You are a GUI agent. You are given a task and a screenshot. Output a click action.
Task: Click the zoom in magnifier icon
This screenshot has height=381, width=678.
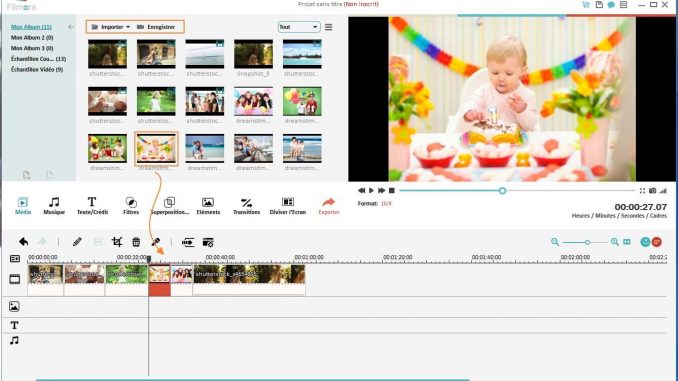[x=614, y=242]
